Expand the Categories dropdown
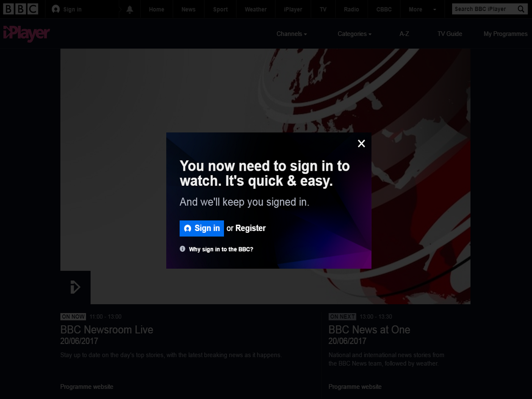532x399 pixels. (355, 34)
